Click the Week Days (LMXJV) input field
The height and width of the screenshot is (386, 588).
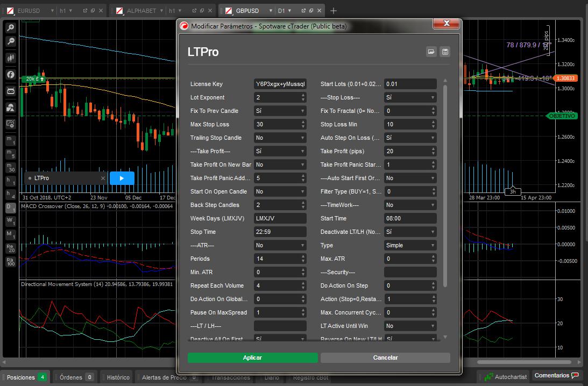click(280, 218)
